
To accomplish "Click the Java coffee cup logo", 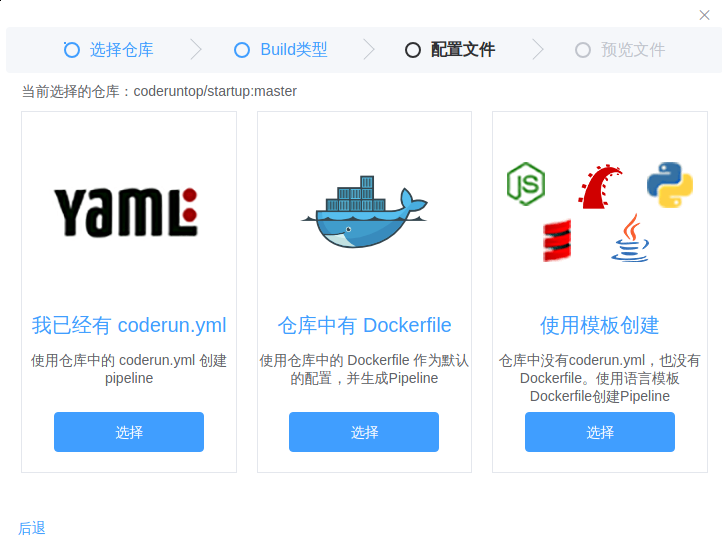I will pyautogui.click(x=630, y=238).
